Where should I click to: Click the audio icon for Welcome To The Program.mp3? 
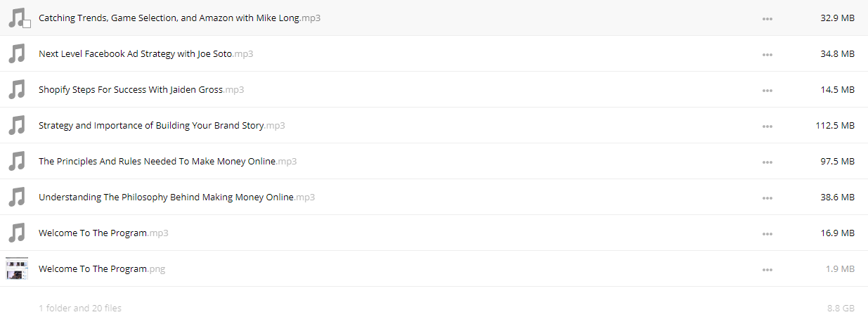click(16, 233)
